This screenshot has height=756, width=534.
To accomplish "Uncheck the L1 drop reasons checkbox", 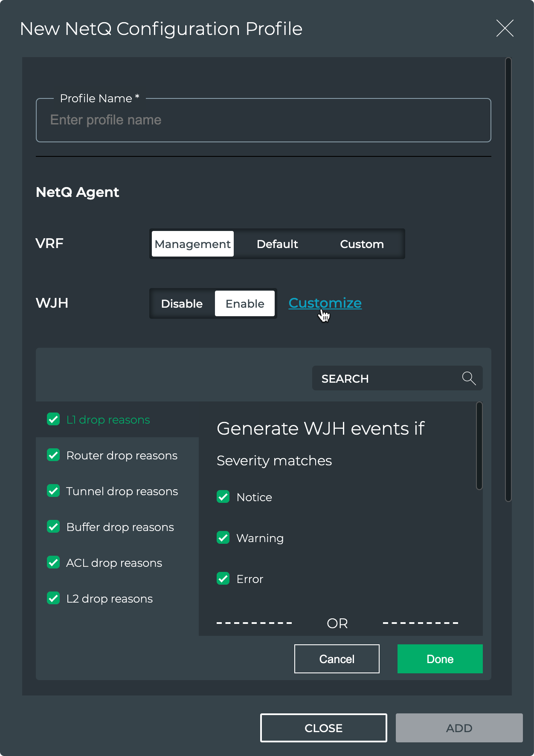I will (53, 419).
